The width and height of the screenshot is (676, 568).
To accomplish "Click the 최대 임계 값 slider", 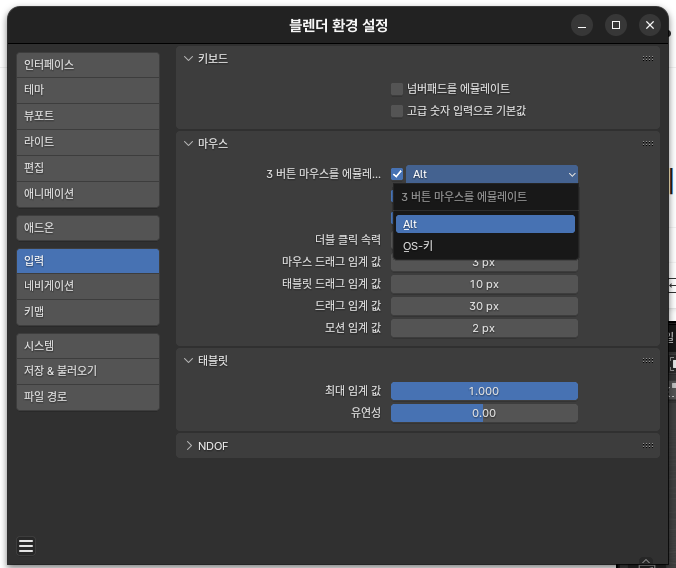I will point(484,391).
